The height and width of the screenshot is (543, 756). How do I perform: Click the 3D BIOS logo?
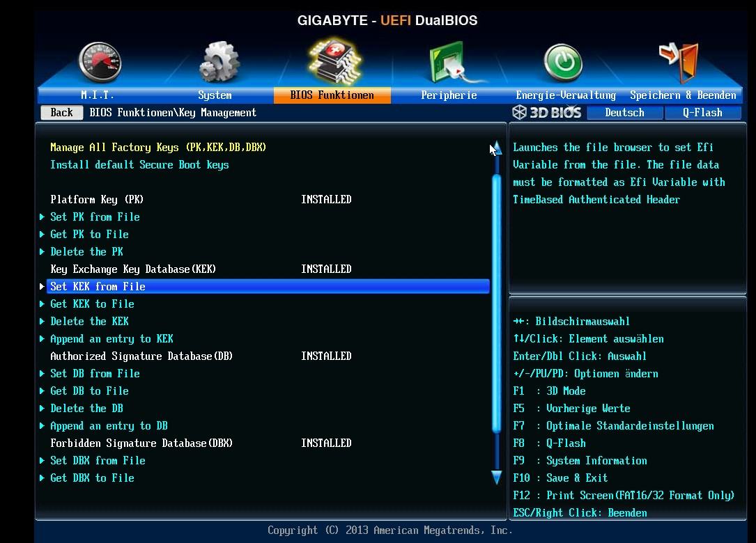pyautogui.click(x=546, y=112)
